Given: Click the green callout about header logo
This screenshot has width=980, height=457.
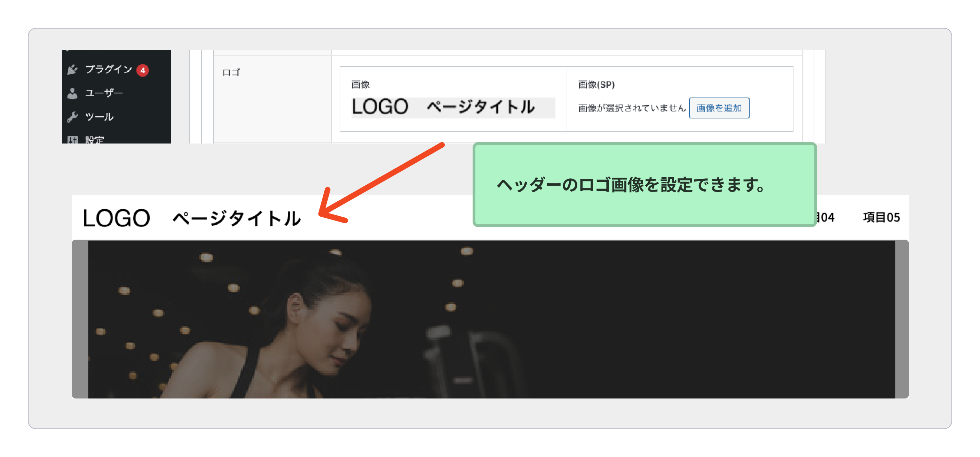Looking at the screenshot, I should [x=644, y=185].
